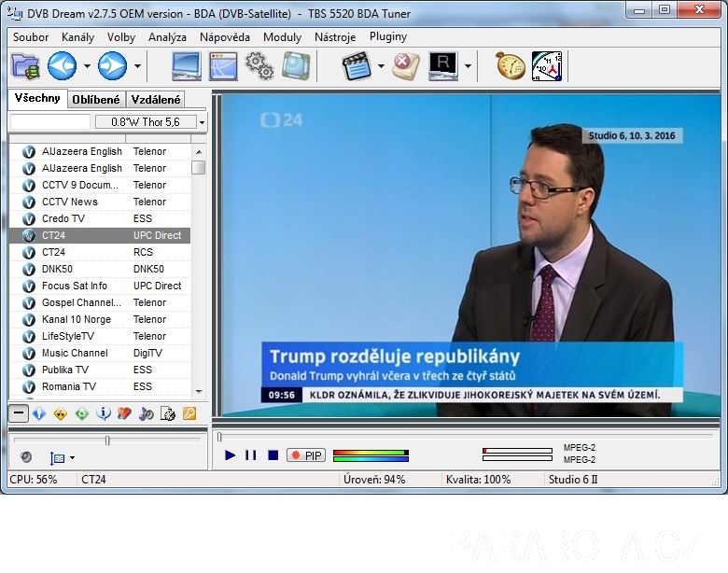Open the Analýza menu

click(167, 37)
